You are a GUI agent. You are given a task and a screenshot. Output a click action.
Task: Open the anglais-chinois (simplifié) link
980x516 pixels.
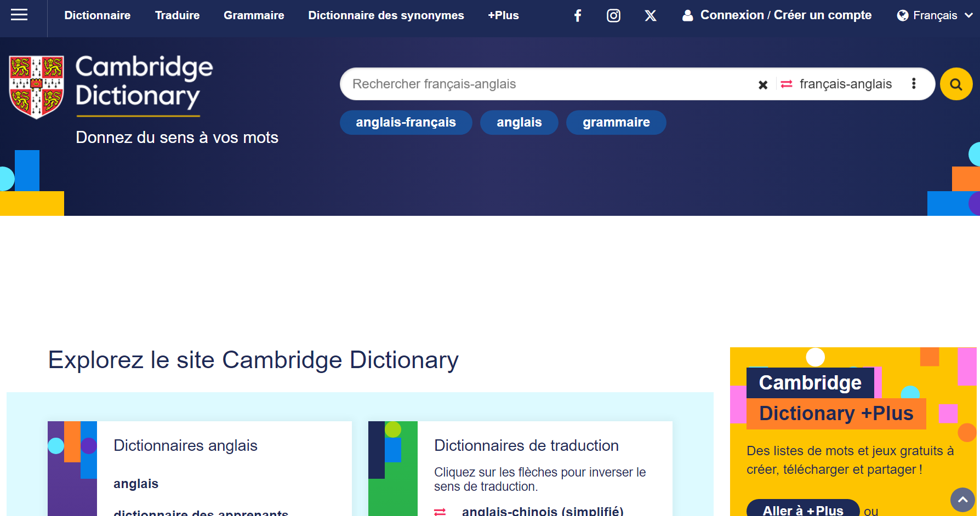click(x=543, y=511)
